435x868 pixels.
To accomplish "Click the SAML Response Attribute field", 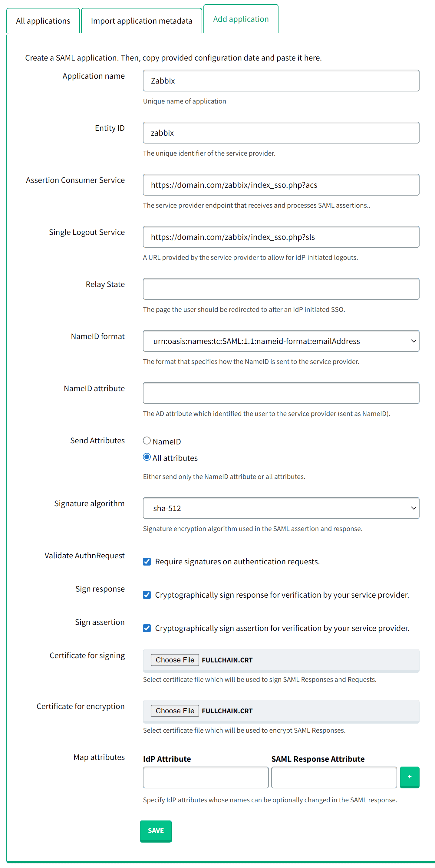I will point(334,777).
